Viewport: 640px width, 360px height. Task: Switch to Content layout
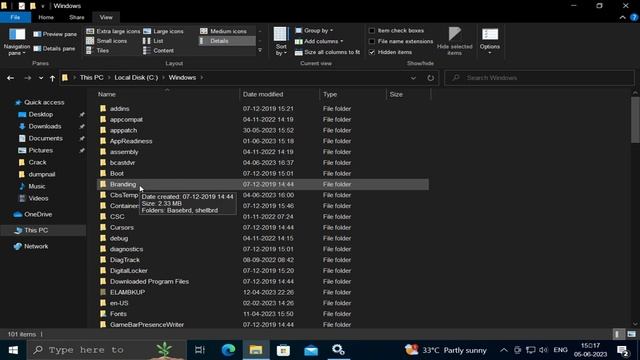click(158, 51)
